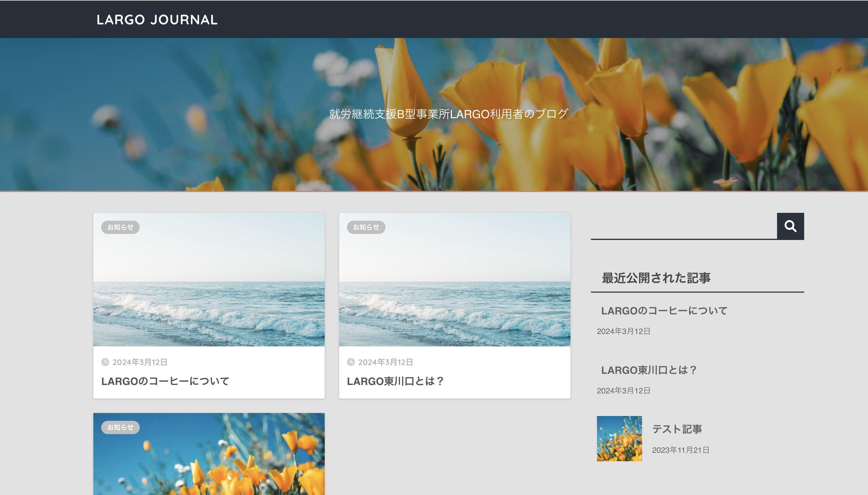Screen dimensions: 868x495
Task: Open sidebar recent post LARGOのコーヒーについて
Action: [x=664, y=311]
